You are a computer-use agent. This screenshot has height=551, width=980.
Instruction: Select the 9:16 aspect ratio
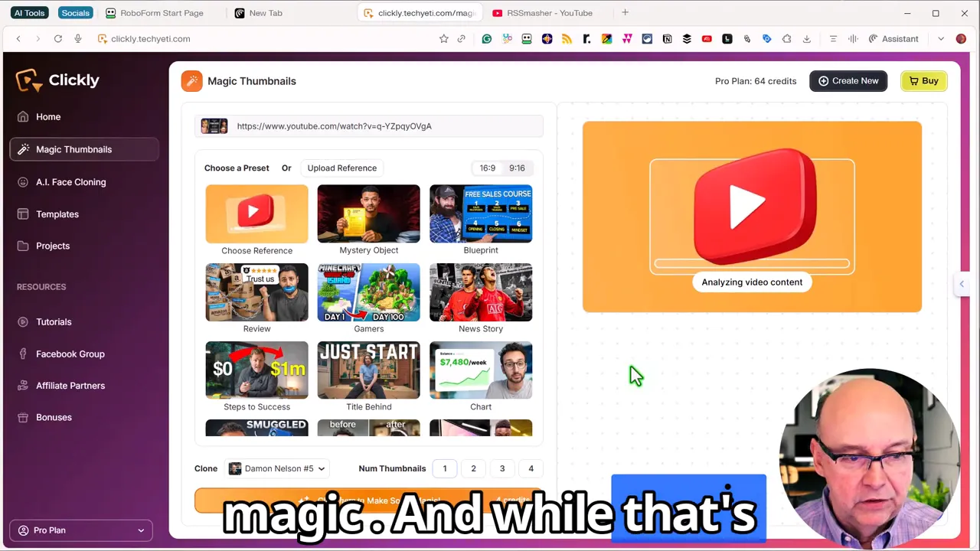point(517,168)
